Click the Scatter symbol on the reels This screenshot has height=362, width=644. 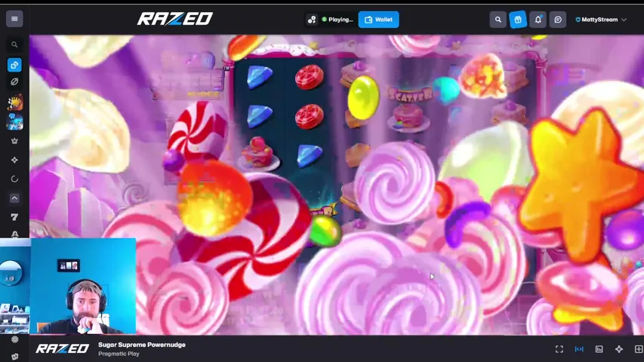(x=410, y=109)
